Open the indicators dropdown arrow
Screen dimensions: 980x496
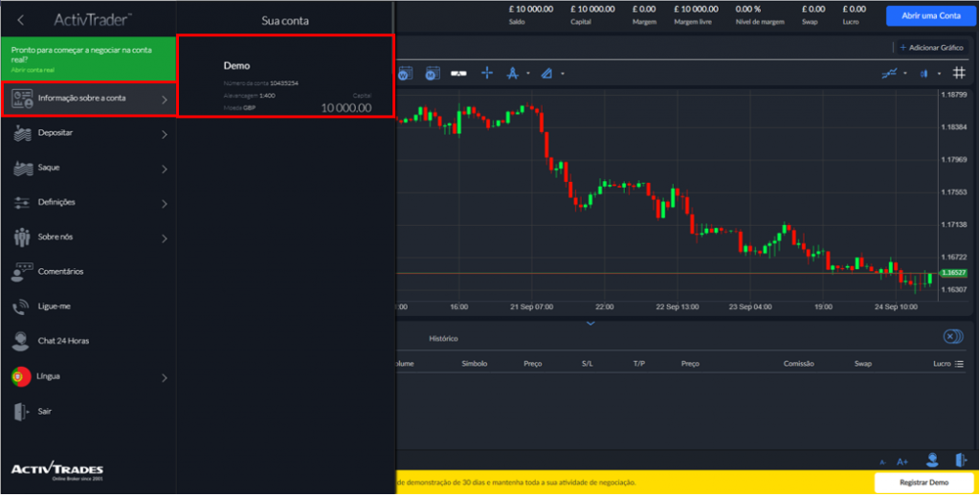click(905, 74)
